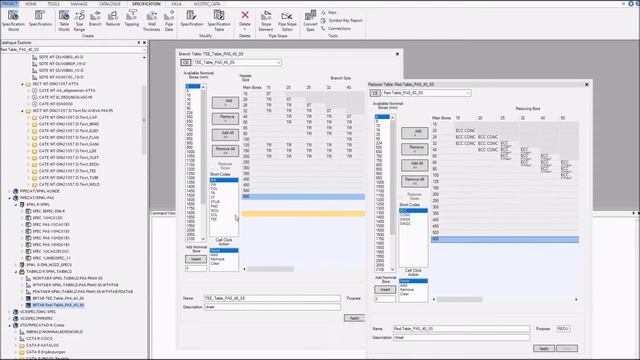
Task: Click the Convert Spec tool
Action: (310, 20)
